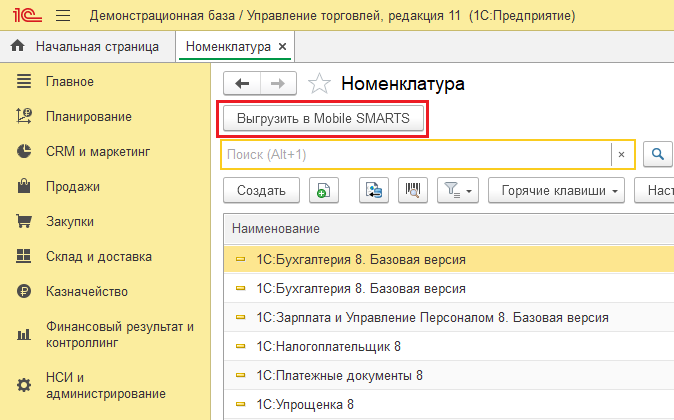
Task: Select the 1С:Платежные документы 8 row
Action: pyautogui.click(x=449, y=375)
